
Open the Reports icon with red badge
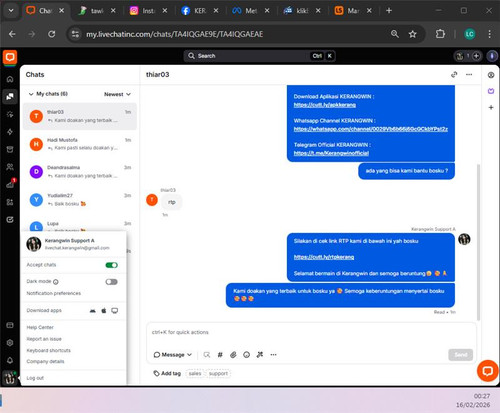[x=10, y=184]
